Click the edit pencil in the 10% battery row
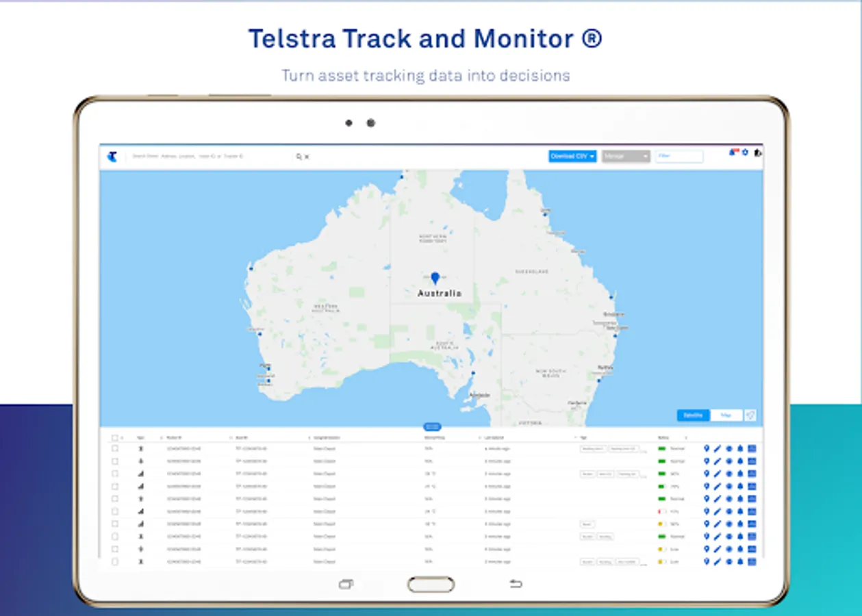 [x=718, y=511]
